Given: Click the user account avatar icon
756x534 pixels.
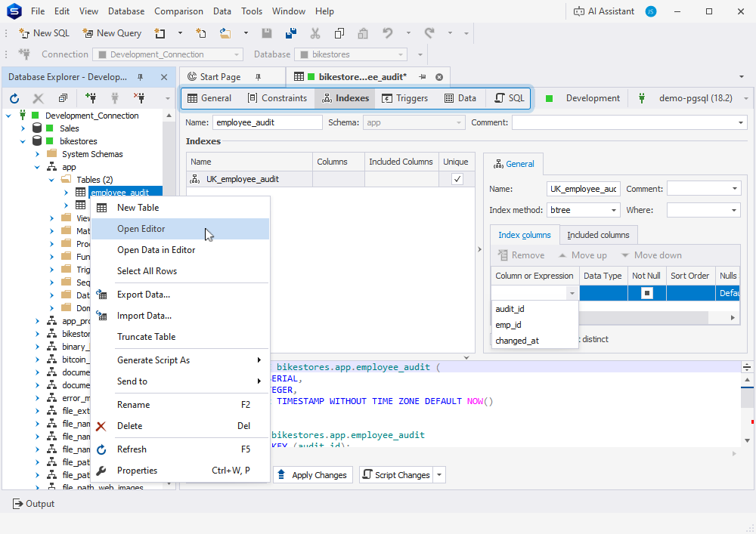Looking at the screenshot, I should click(x=651, y=11).
